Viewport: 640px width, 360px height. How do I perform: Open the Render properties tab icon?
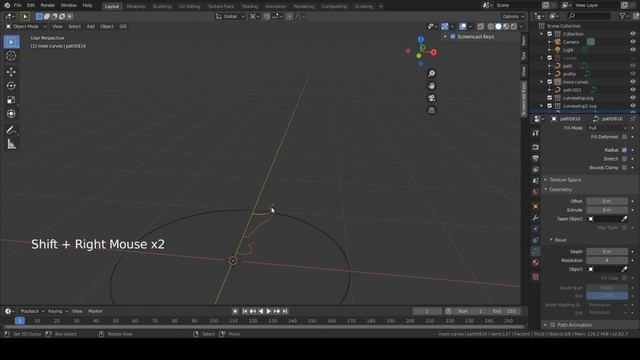536,147
